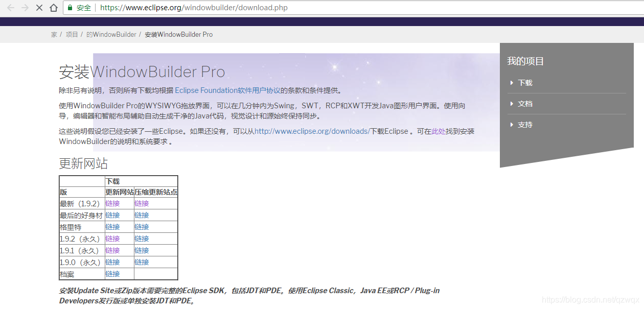This screenshot has height=309, width=644.
Task: Expand the 文档 sidebar item
Action: pyautogui.click(x=525, y=104)
